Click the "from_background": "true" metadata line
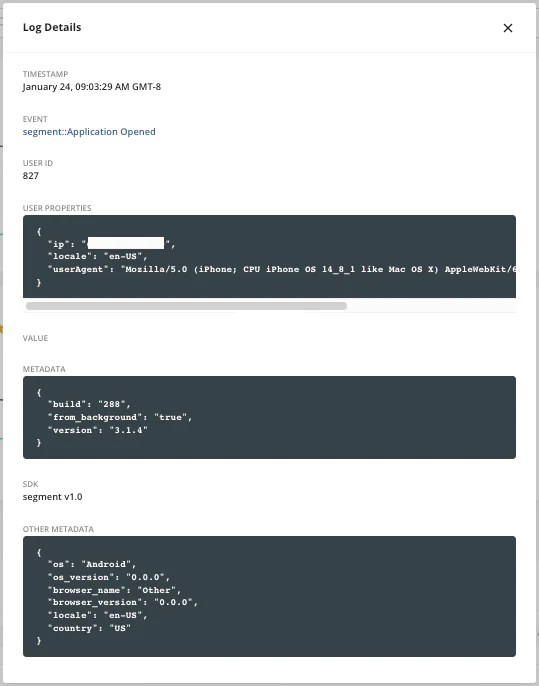 tap(120, 417)
